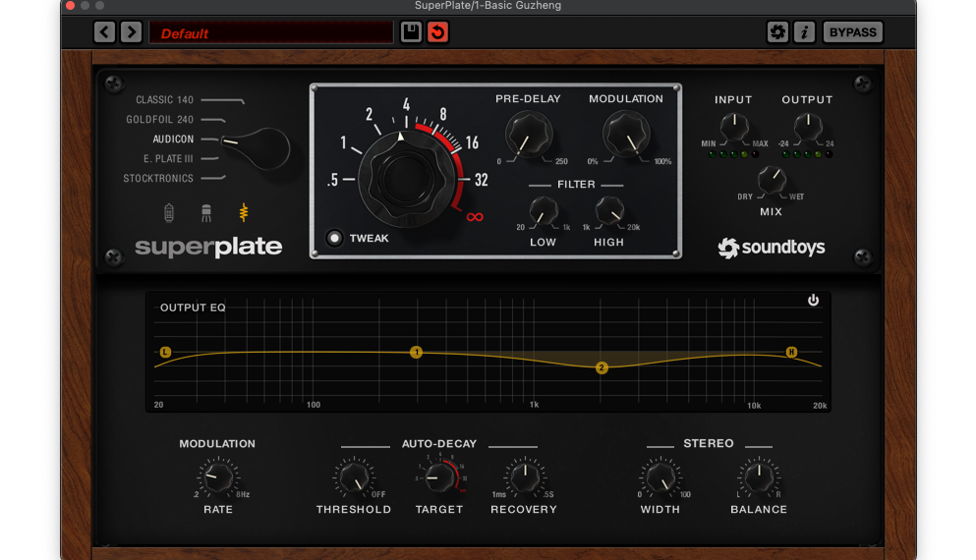This screenshot has height=560, width=976.
Task: Click the Mix dry/wet knob
Action: 772,179
